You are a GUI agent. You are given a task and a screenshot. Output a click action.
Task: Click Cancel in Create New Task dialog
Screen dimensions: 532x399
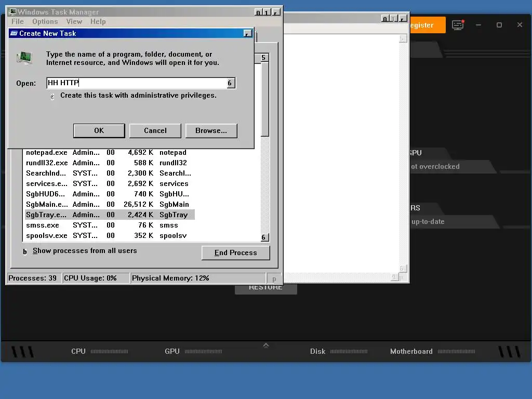pyautogui.click(x=155, y=130)
